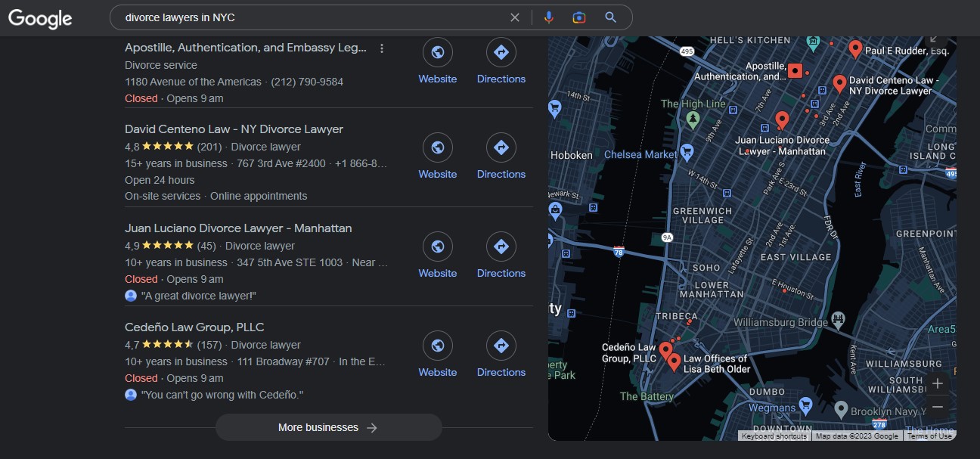The width and height of the screenshot is (980, 459).
Task: Click the Google logo
Action: (40, 18)
